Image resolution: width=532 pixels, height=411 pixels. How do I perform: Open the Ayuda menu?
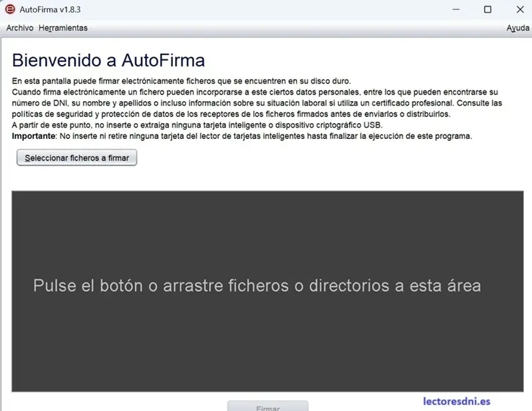[x=518, y=28]
